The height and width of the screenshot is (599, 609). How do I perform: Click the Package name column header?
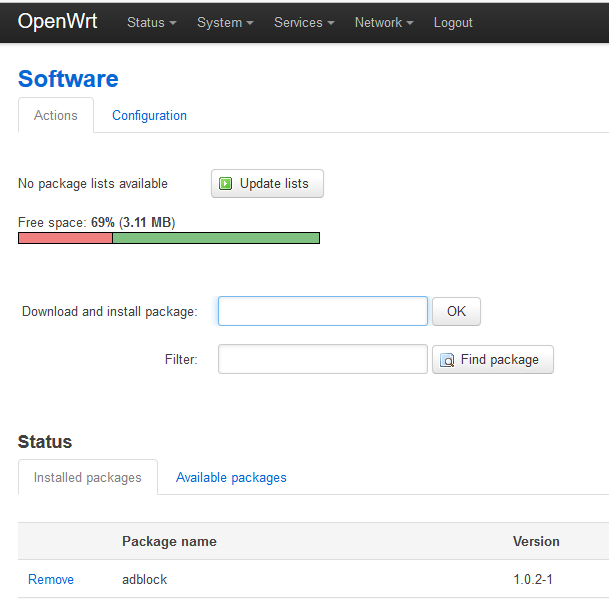[169, 541]
